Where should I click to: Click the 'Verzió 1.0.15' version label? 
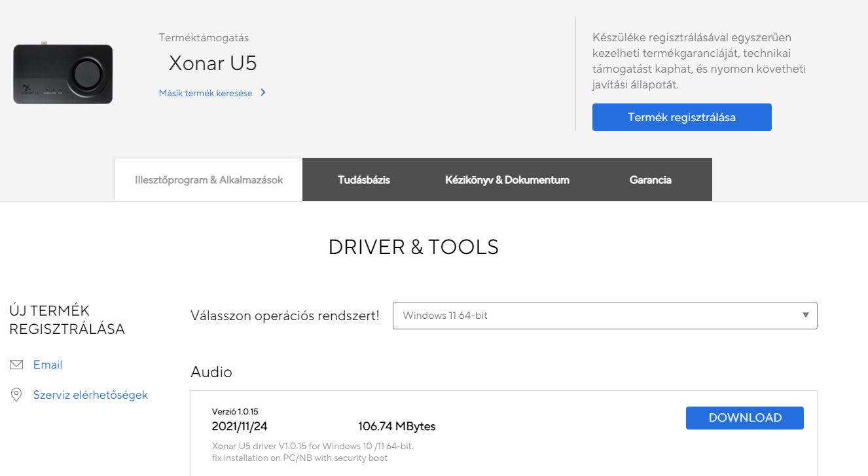pos(235,412)
